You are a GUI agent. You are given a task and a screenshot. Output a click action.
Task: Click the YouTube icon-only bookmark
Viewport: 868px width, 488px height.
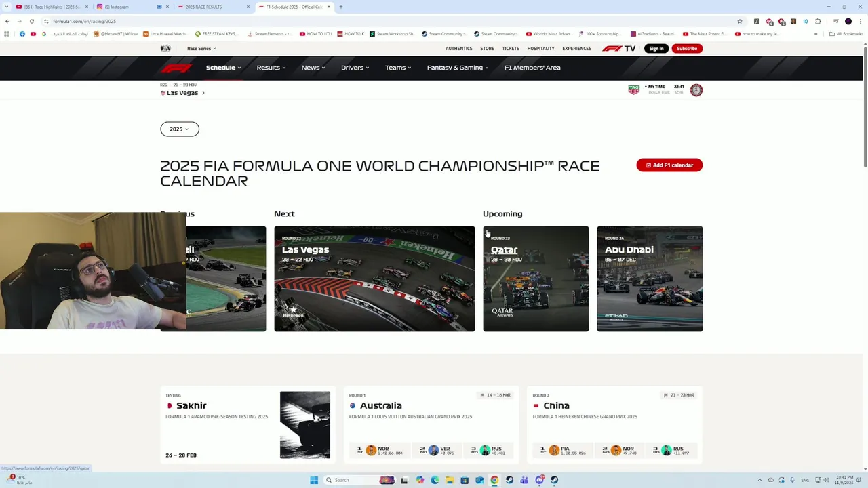coord(33,34)
